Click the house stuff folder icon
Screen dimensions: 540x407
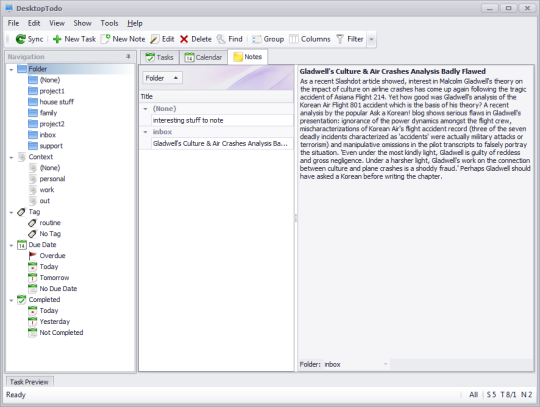pyautogui.click(x=33, y=102)
